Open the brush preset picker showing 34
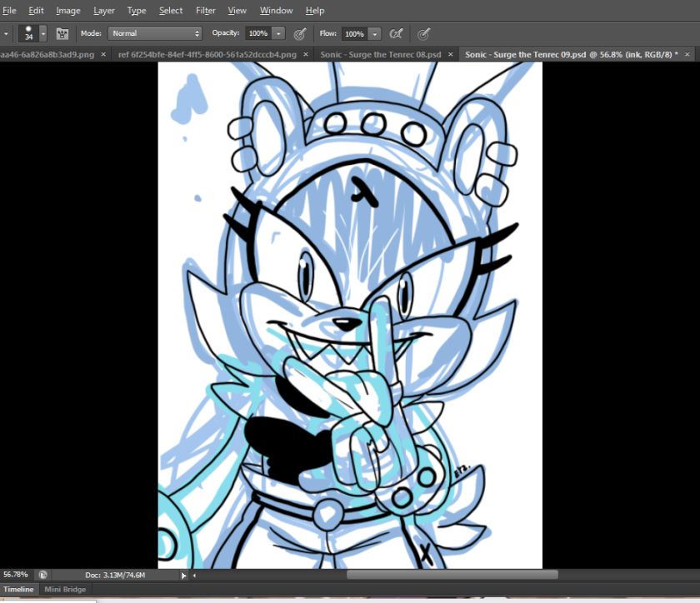This screenshot has height=603, width=700. (x=28, y=33)
